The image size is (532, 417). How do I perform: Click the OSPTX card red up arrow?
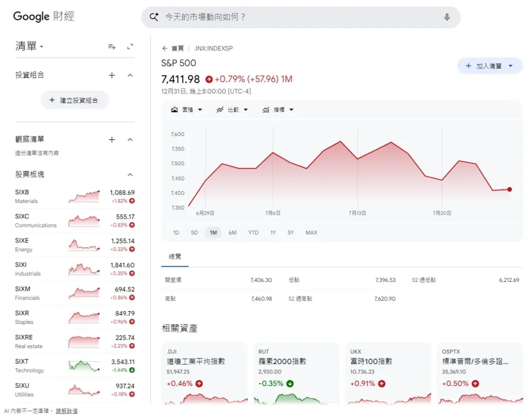pyautogui.click(x=475, y=384)
